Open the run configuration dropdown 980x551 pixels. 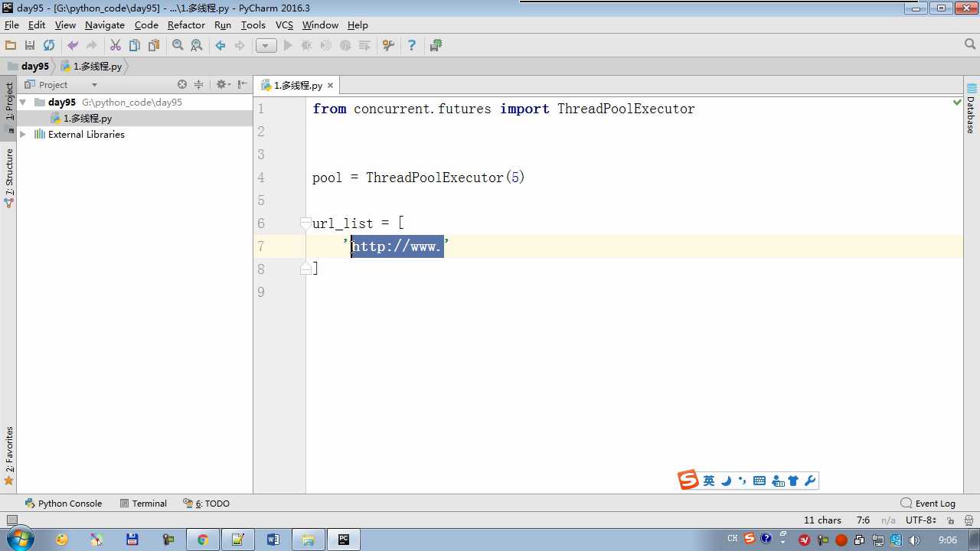[x=266, y=46]
